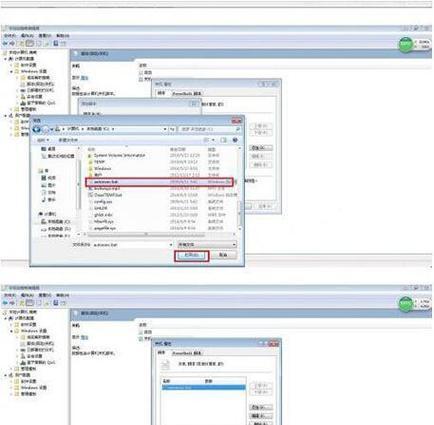Image resolution: width=434 pixels, height=425 pixels.
Task: Click the 打开 (Open) button in Browse dialog
Action: coord(192,256)
